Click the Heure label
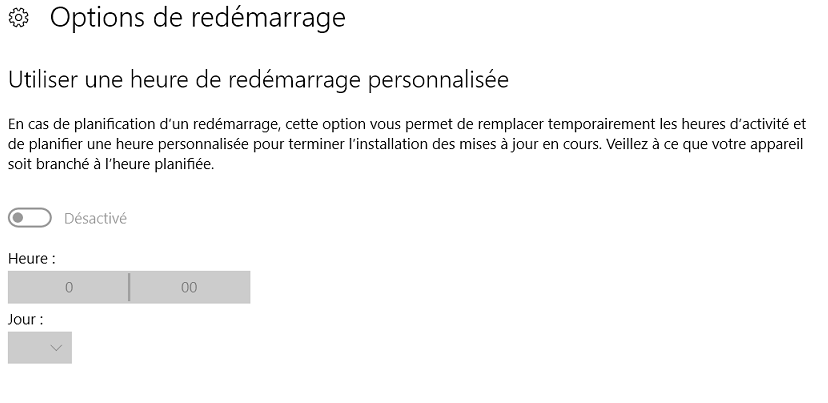828x403 pixels. [32, 259]
